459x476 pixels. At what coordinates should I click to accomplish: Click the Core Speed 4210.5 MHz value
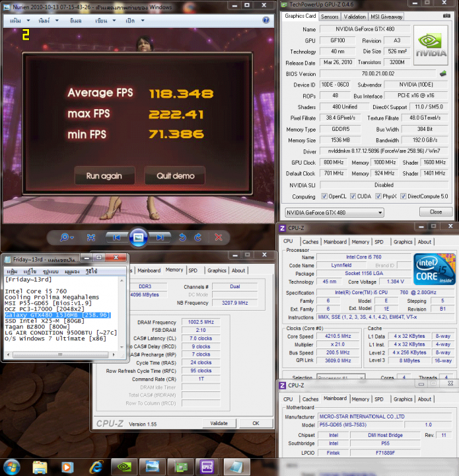337,337
